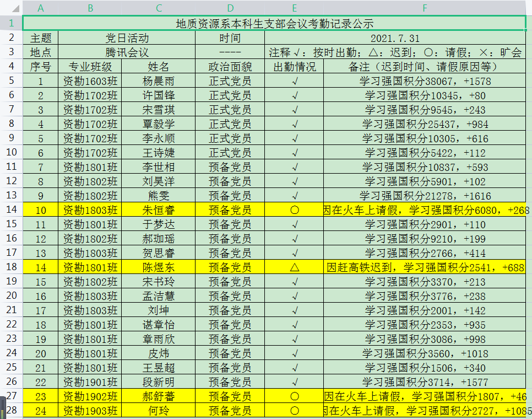This screenshot has height=419, width=532.
Task: Click the circle attendance mark for 朱恒睿
Action: coord(294,210)
